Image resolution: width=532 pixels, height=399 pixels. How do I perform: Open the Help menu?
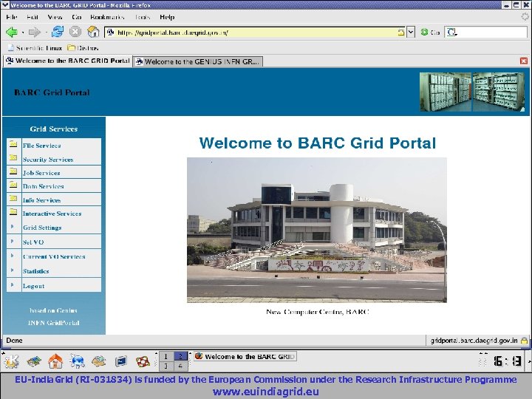point(167,17)
